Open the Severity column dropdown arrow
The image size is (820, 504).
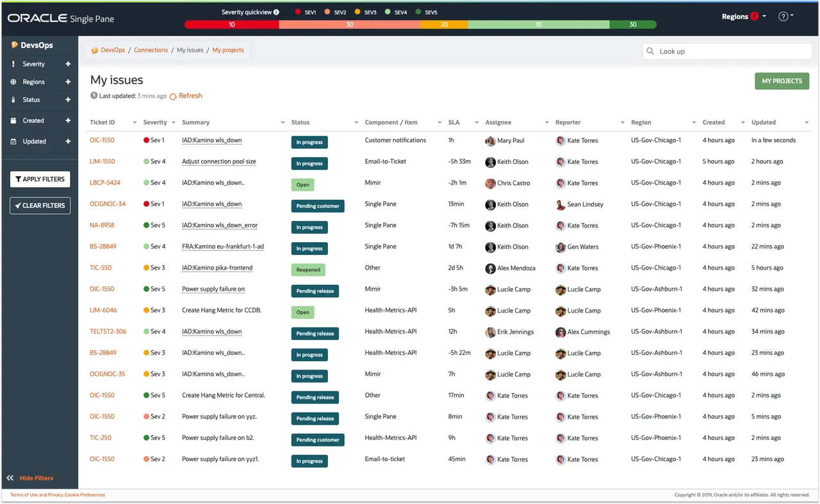[172, 123]
